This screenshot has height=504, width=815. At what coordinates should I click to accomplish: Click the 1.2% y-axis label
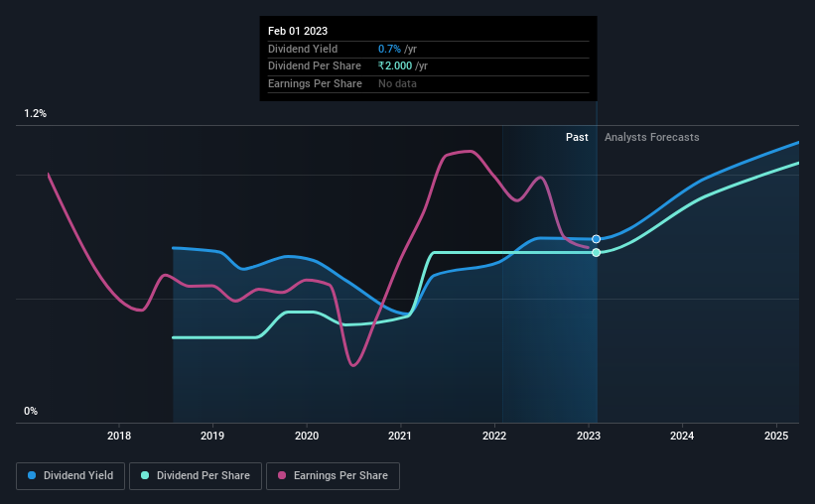click(x=36, y=114)
